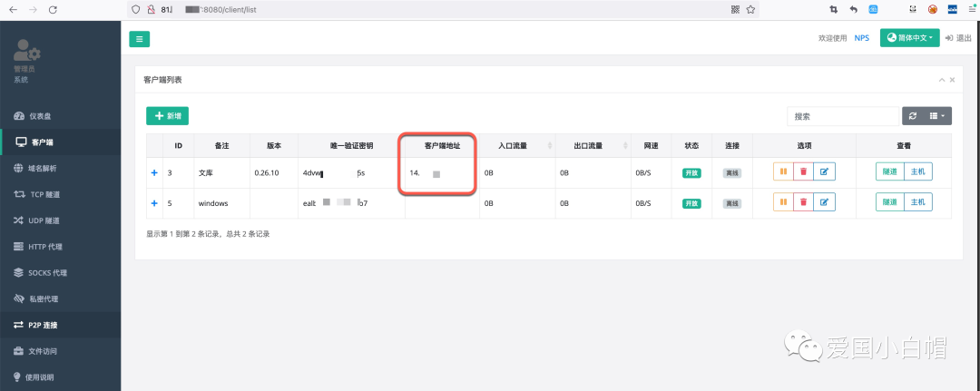Click the 新增 button to add a client
This screenshot has height=391, width=980.
point(168,116)
